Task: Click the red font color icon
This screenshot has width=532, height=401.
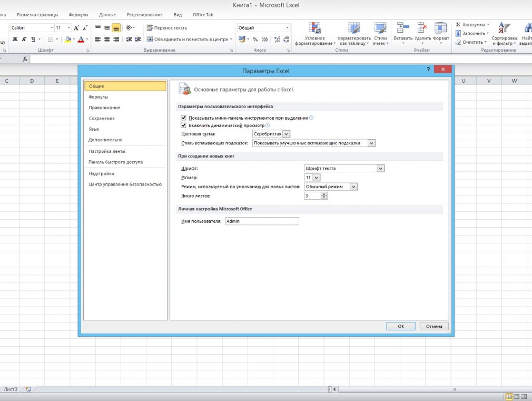Action: click(81, 40)
